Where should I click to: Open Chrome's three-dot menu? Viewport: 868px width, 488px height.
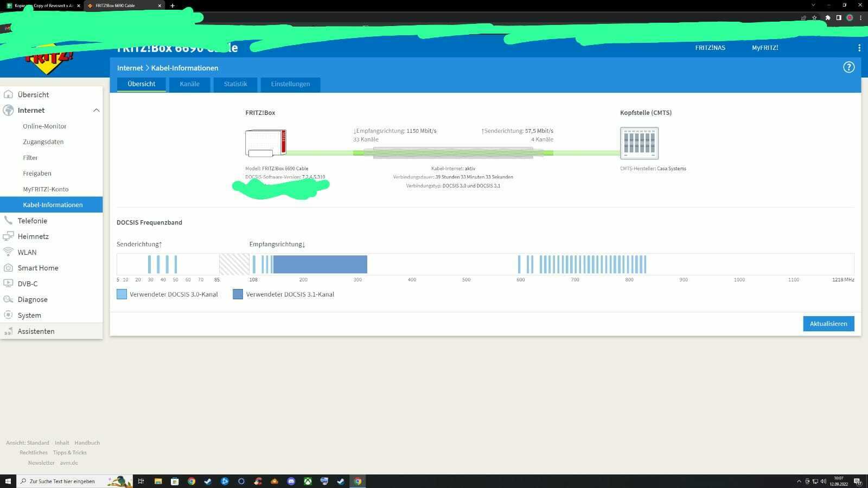pos(861,18)
